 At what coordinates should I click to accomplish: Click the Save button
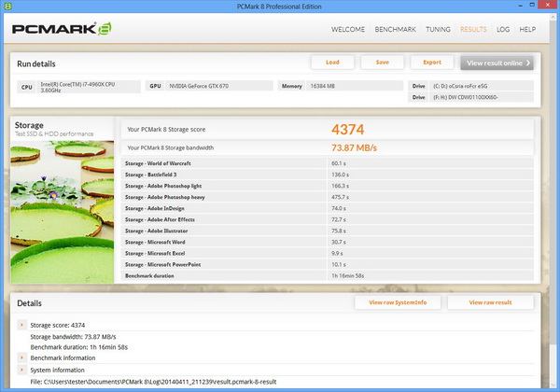click(382, 63)
